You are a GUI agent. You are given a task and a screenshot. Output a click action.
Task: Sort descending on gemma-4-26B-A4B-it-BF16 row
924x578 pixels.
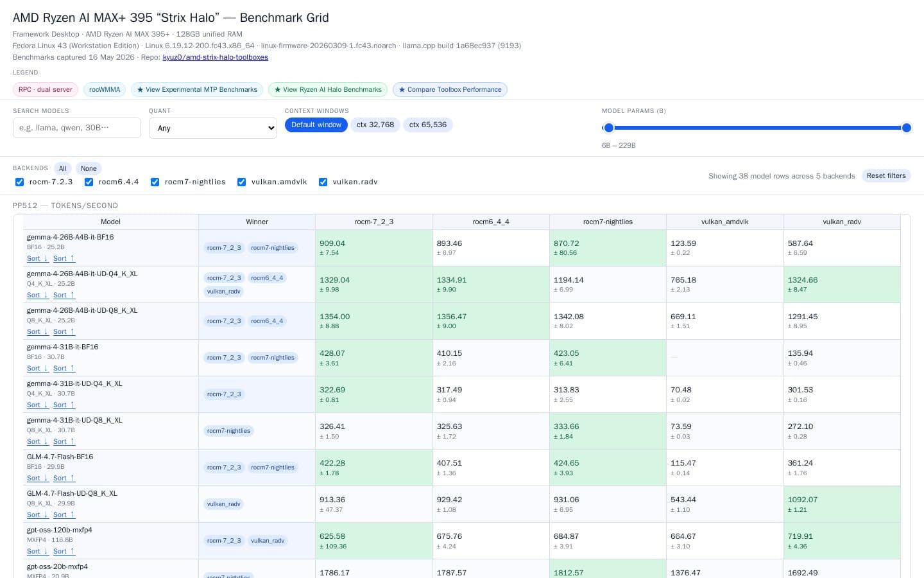pos(38,258)
